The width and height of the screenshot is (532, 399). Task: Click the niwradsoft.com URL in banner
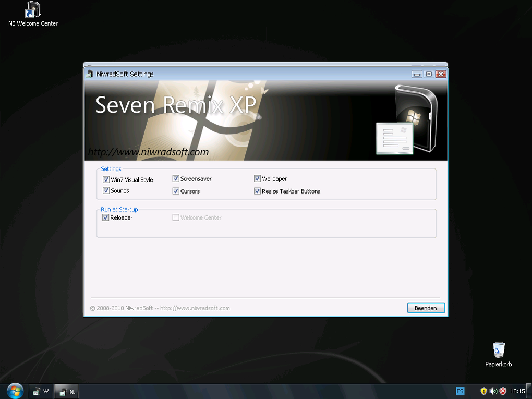point(148,152)
